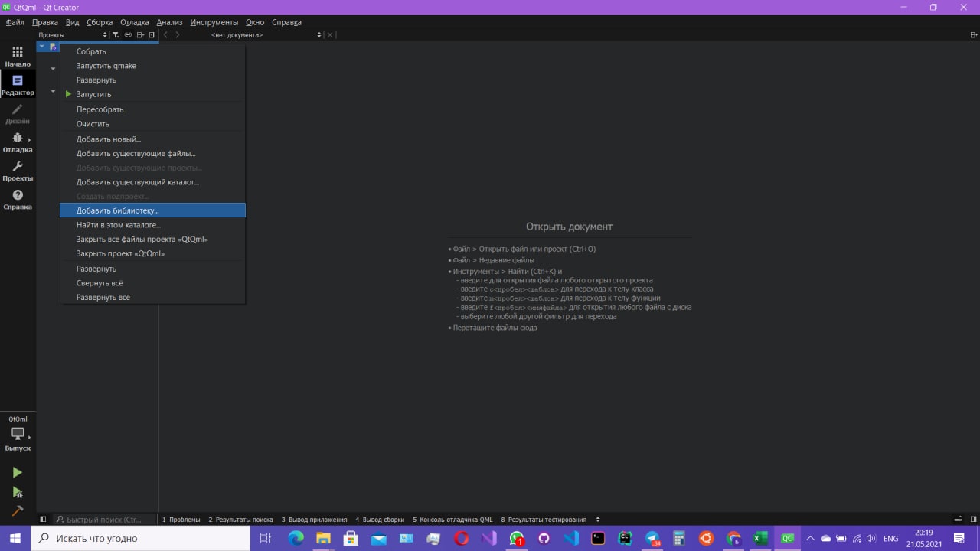980x551 pixels.
Task: Open the Файл menu
Action: click(15, 22)
